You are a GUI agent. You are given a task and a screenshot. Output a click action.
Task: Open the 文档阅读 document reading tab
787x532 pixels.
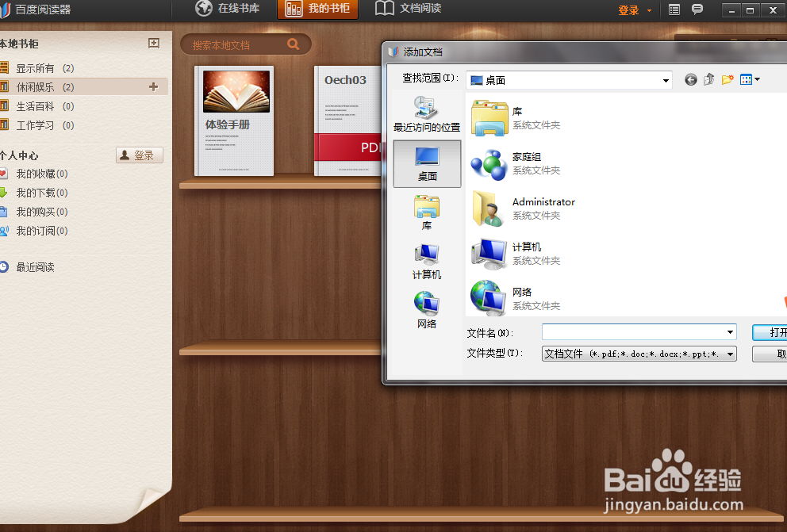tap(408, 9)
